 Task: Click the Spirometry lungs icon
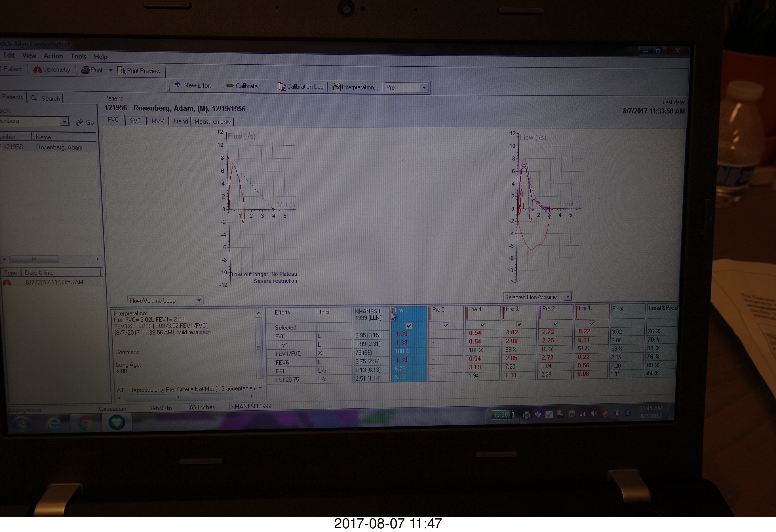click(x=37, y=69)
